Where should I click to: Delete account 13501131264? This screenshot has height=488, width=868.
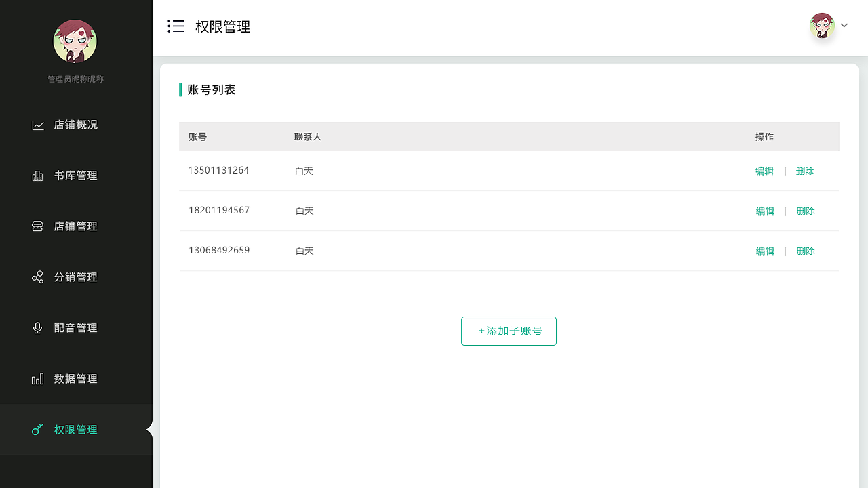805,171
